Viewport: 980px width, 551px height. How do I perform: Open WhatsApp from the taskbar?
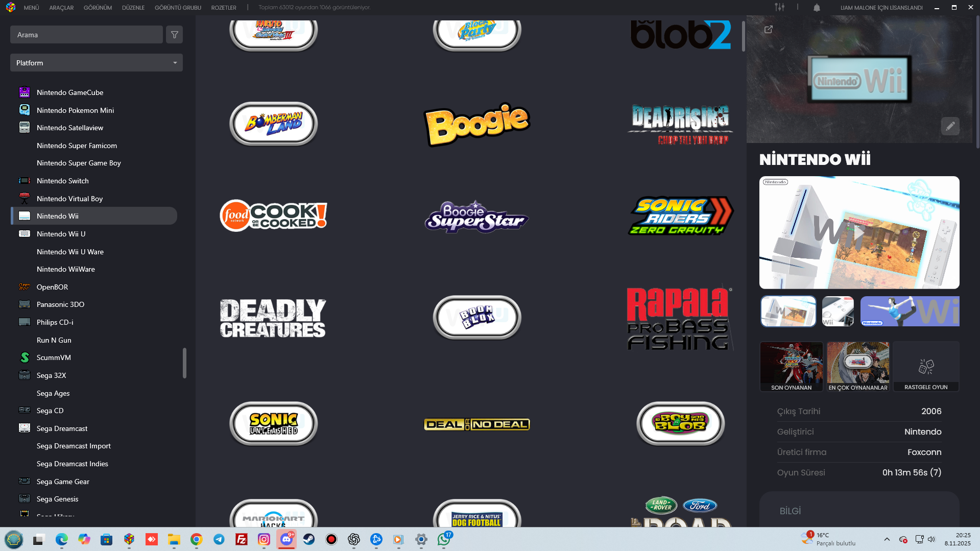pyautogui.click(x=444, y=539)
